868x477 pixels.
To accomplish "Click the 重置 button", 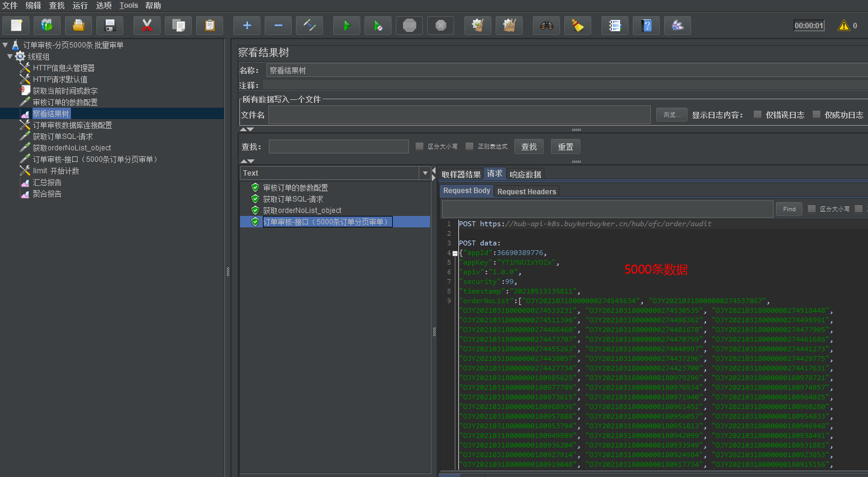I will coord(565,147).
